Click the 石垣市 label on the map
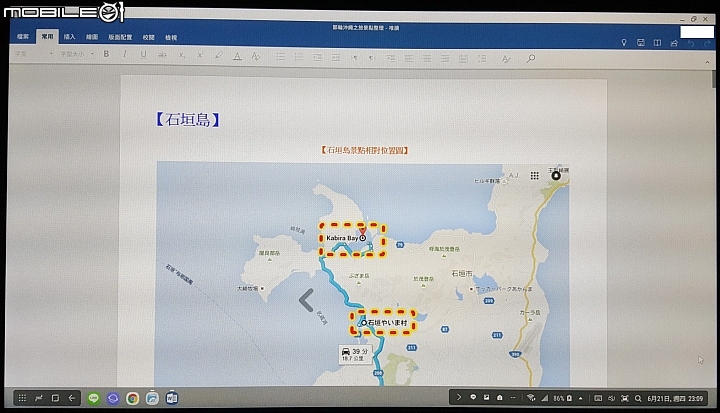The height and width of the screenshot is (413, 720). tap(461, 273)
